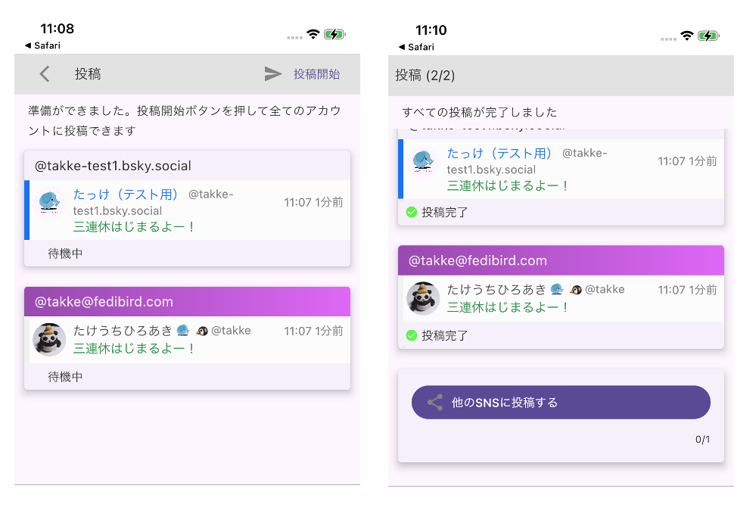Tap the panda avatar in the 待機中 Fedibird card
Image resolution: width=756 pixels, height=532 pixels.
pos(50,339)
